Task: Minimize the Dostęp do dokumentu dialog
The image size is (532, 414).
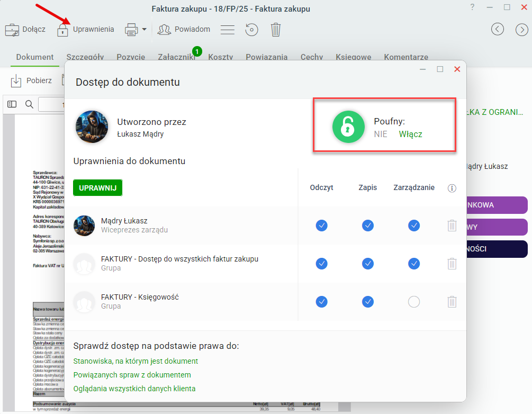Action: (x=422, y=69)
